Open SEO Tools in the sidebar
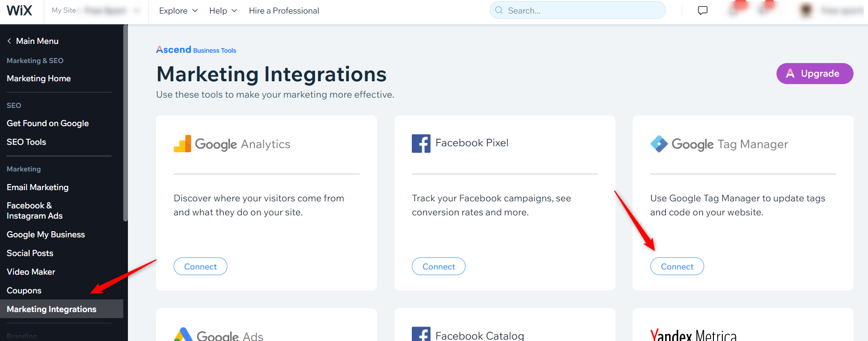 26,142
